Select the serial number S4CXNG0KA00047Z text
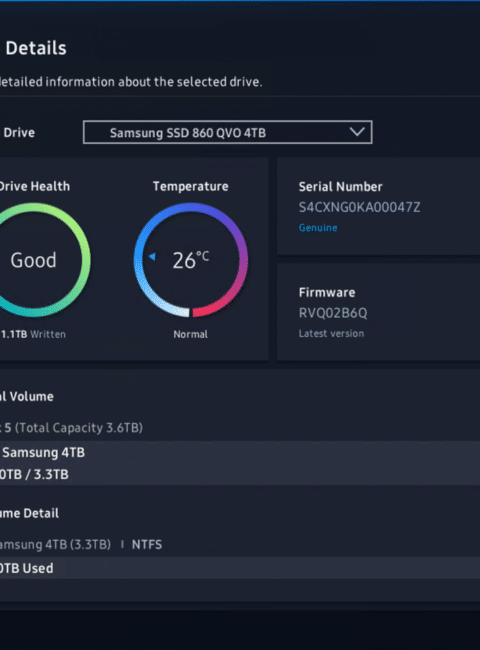This screenshot has width=480, height=650. point(359,207)
